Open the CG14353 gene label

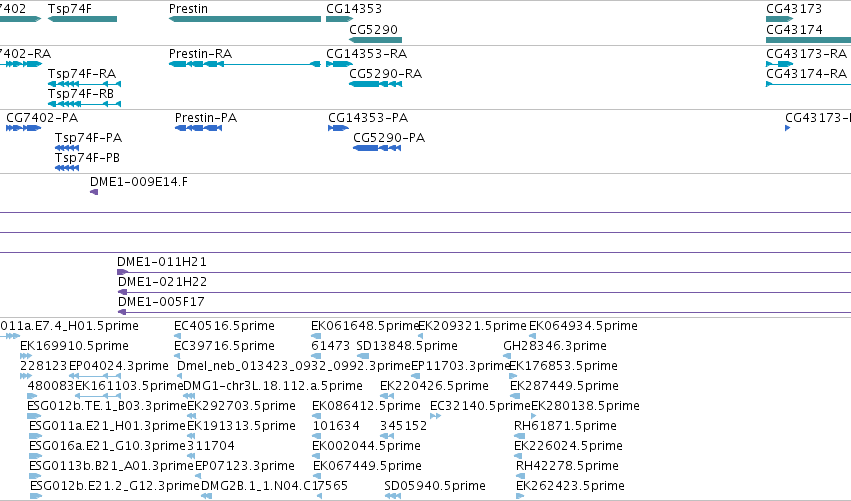click(x=354, y=9)
